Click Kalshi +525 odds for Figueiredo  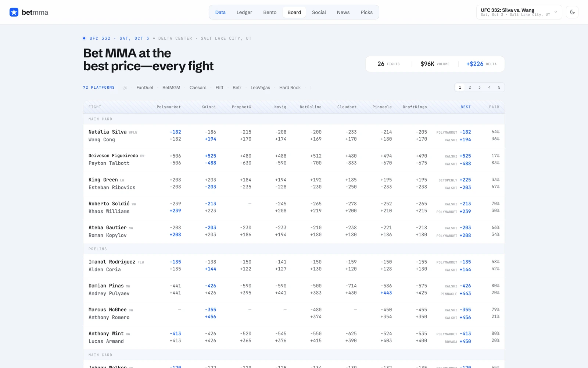pyautogui.click(x=210, y=156)
